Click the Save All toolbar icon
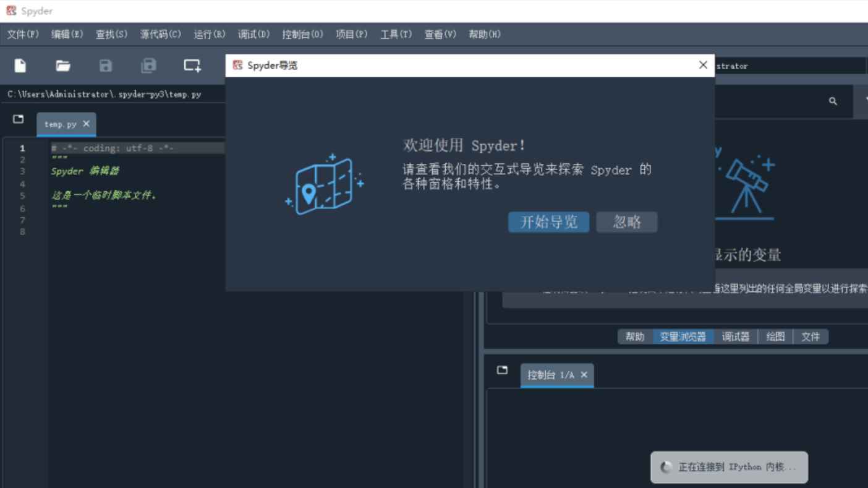The width and height of the screenshot is (868, 488). [148, 66]
